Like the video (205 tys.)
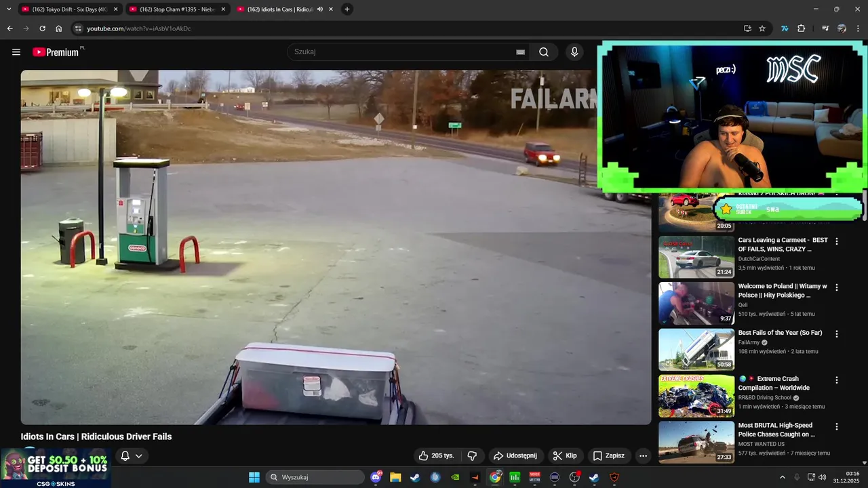Viewport: 868px width, 488px height. [436, 455]
